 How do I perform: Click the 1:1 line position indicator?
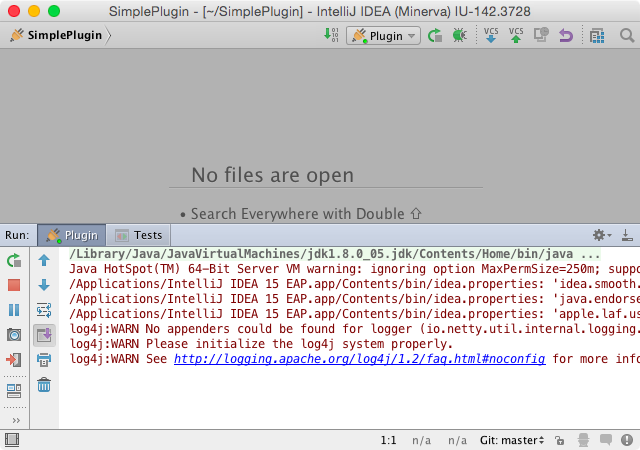click(388, 440)
